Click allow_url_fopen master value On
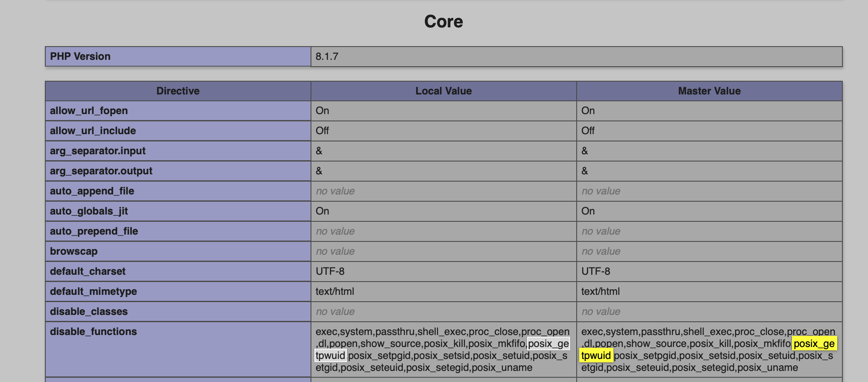This screenshot has height=382, width=868. tap(588, 111)
